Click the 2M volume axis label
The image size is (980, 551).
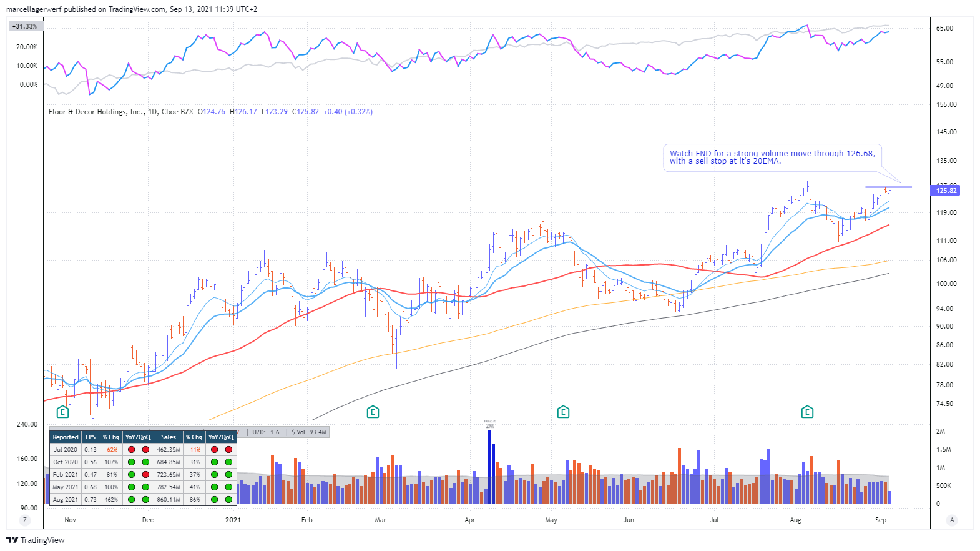pos(940,431)
